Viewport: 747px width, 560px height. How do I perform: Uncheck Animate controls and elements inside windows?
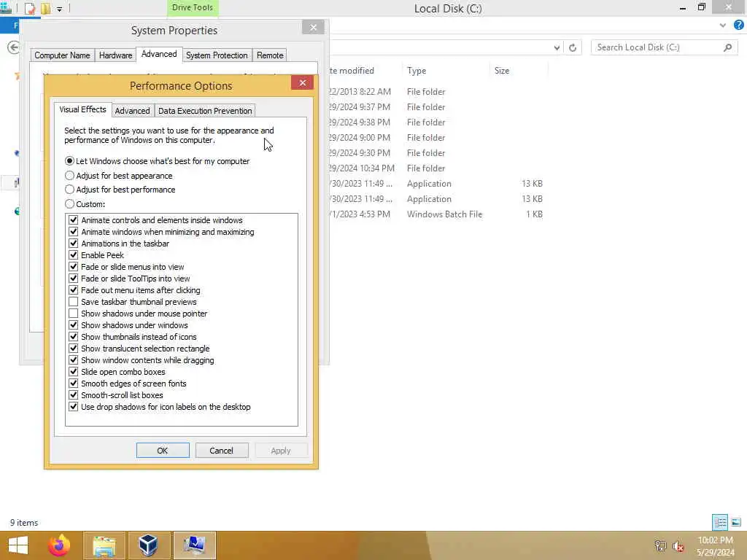point(74,220)
